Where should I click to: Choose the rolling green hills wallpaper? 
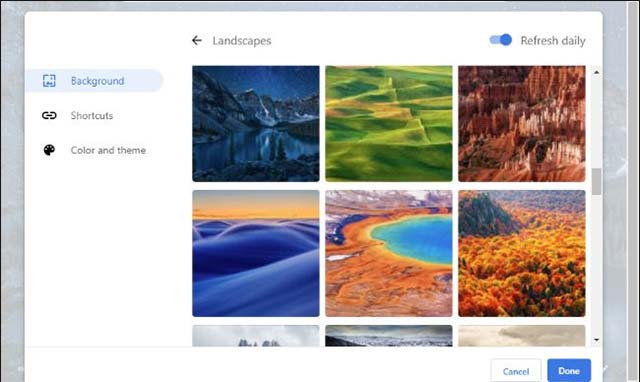(389, 124)
